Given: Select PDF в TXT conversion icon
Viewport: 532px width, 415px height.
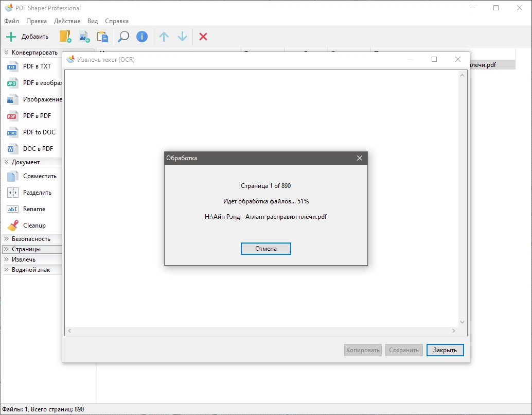Looking at the screenshot, I should (x=12, y=66).
